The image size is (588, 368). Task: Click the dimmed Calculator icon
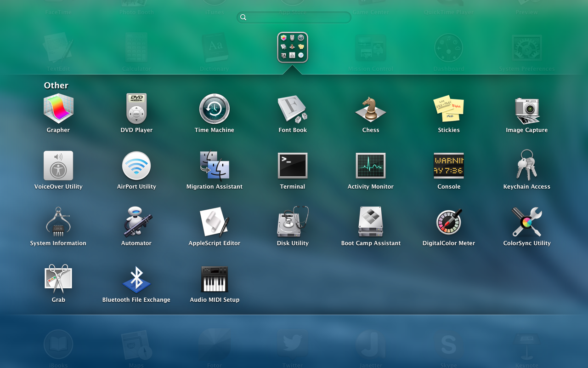pyautogui.click(x=136, y=47)
